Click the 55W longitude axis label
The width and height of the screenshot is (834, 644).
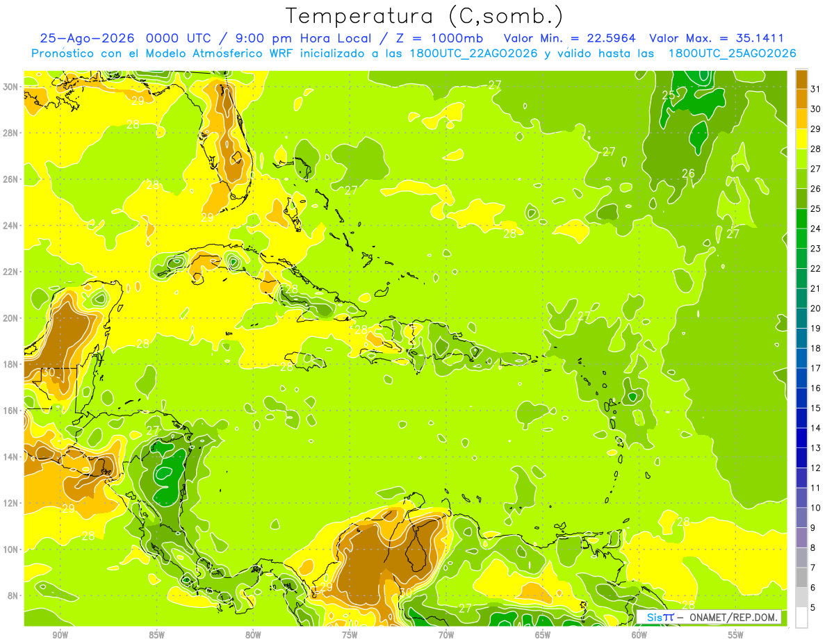[x=735, y=635]
